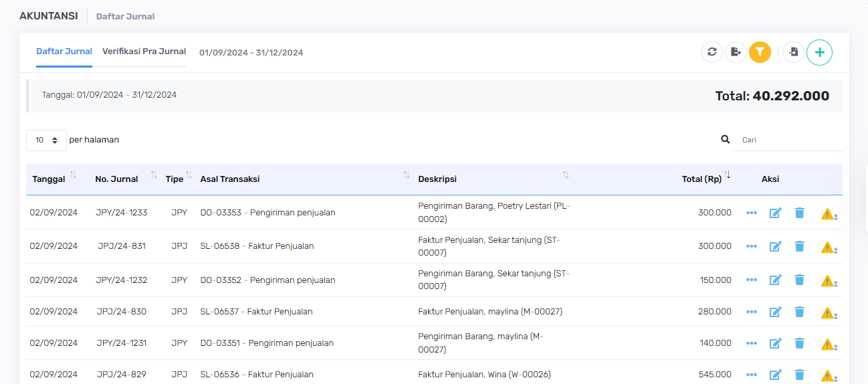The image size is (868, 384).
Task: Open more options for JPJ/24-831
Action: (x=752, y=246)
